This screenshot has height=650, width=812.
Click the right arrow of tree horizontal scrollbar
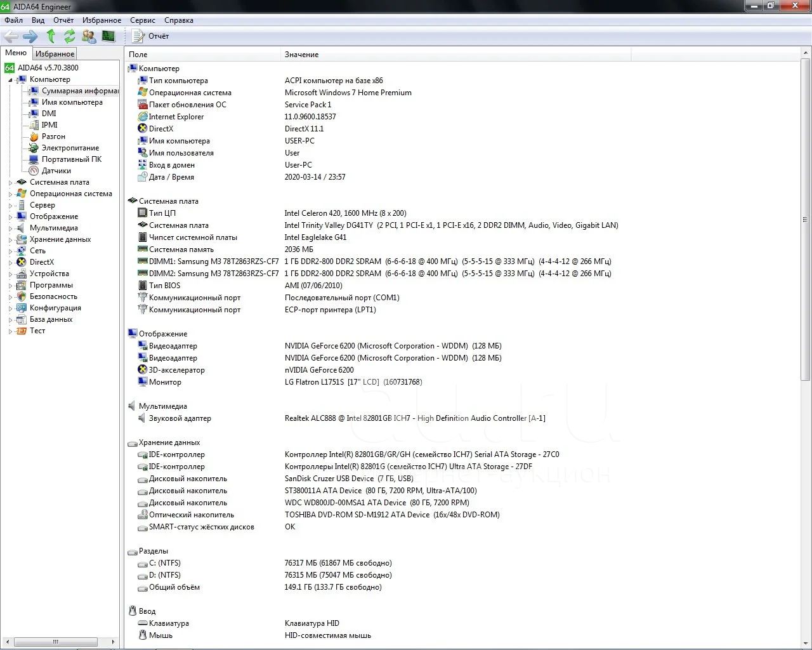(113, 642)
